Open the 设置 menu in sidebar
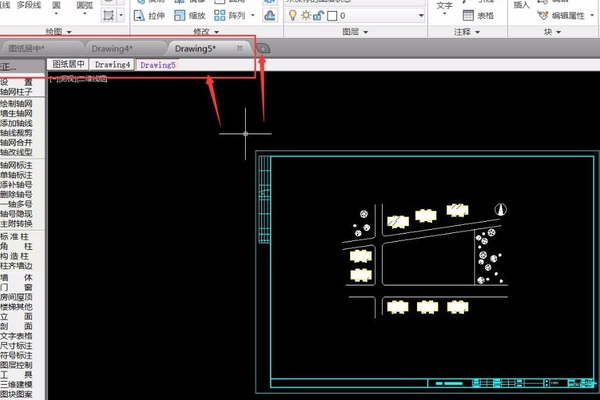 16,82
